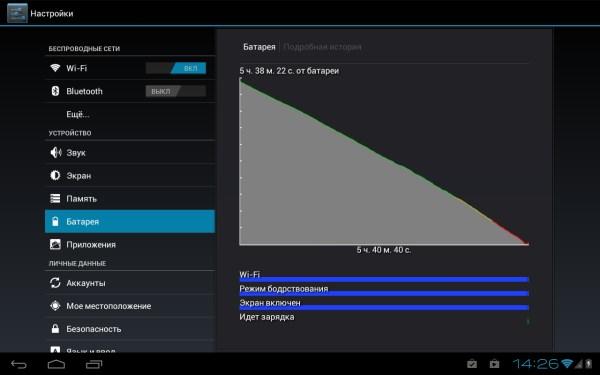Click the Подробная история breadcrumb
The width and height of the screenshot is (600, 375).
click(x=323, y=47)
